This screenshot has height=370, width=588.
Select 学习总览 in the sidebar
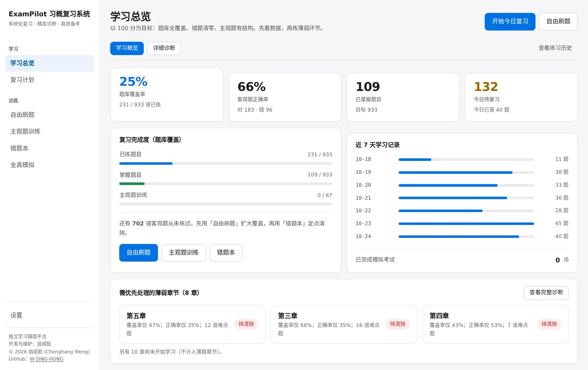(x=50, y=63)
